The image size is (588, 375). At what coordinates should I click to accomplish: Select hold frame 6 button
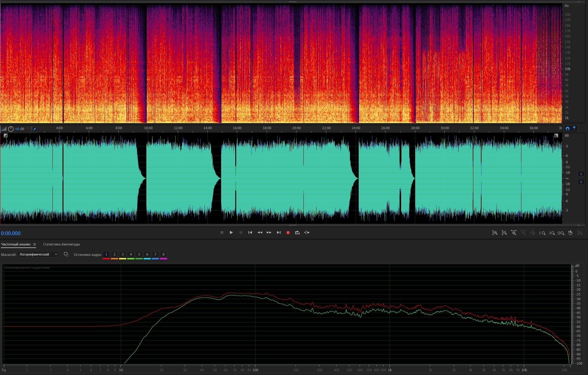147,254
